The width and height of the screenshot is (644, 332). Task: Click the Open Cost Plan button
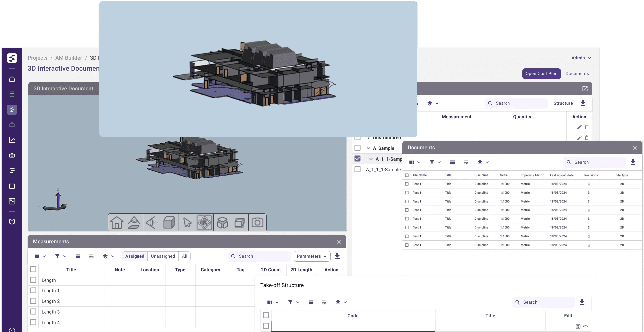pos(542,74)
